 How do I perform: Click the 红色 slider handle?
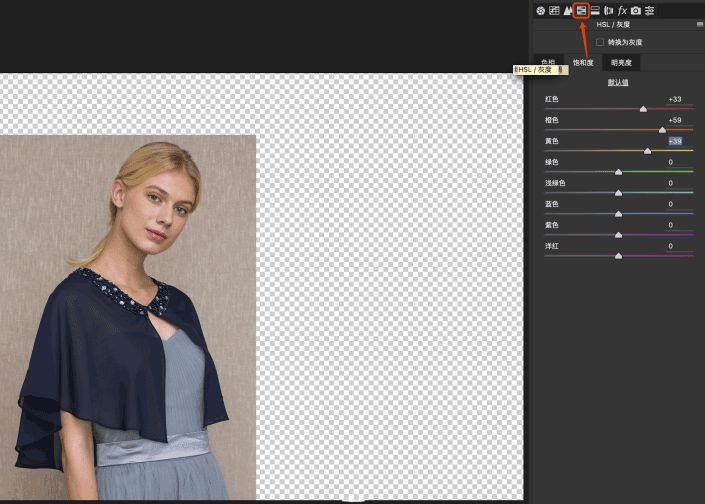(x=643, y=109)
